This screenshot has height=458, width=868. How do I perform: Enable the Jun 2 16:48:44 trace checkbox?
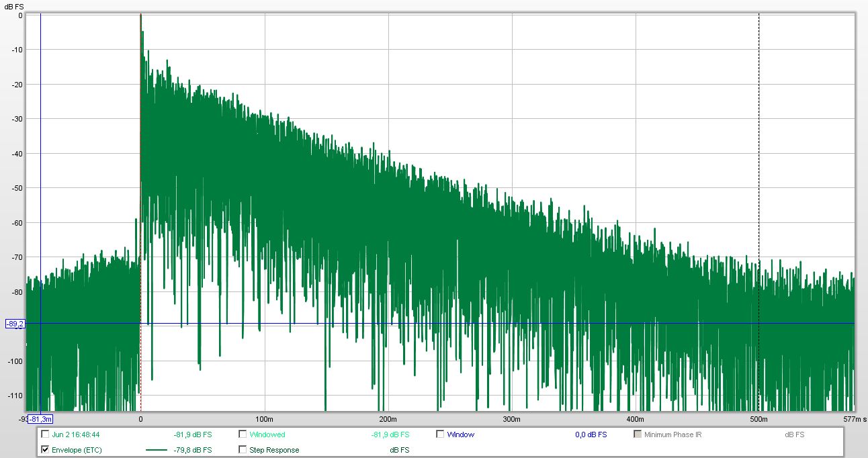tap(45, 434)
